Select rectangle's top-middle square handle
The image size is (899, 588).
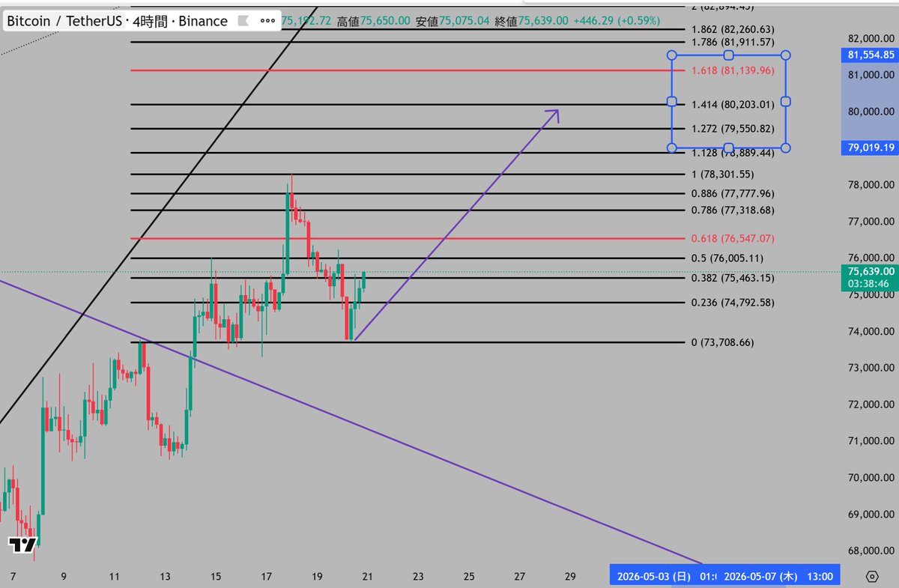[728, 55]
